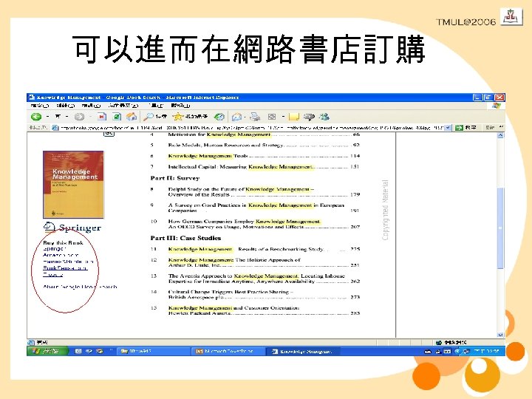Image resolution: width=532 pixels, height=399 pixels.
Task: Click TOC entry "Role Models, Human Resources and Strategy"
Action: click(225, 146)
